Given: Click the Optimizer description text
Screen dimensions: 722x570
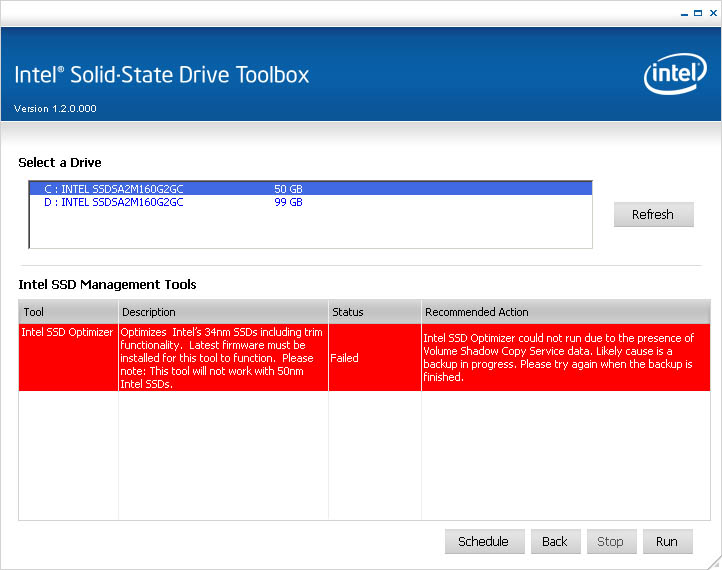Looking at the screenshot, I should pyautogui.click(x=221, y=358).
